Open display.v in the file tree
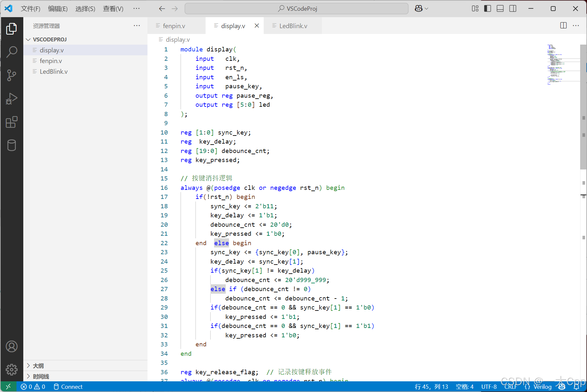 [x=85, y=50]
